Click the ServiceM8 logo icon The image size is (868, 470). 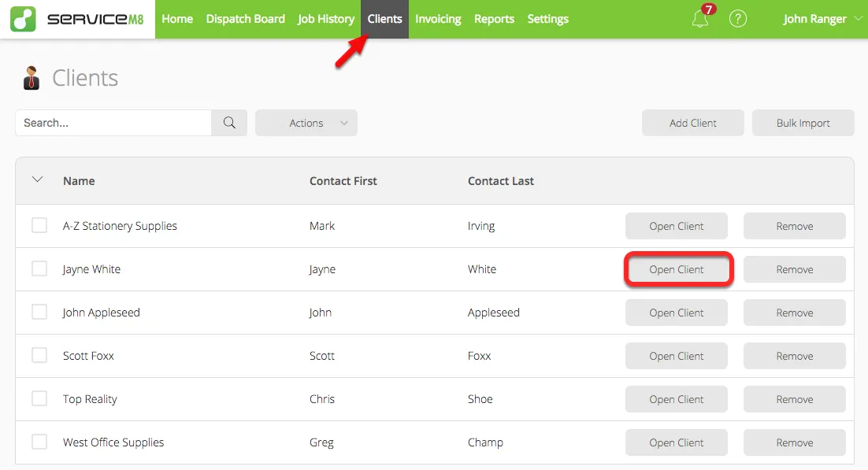click(x=23, y=19)
